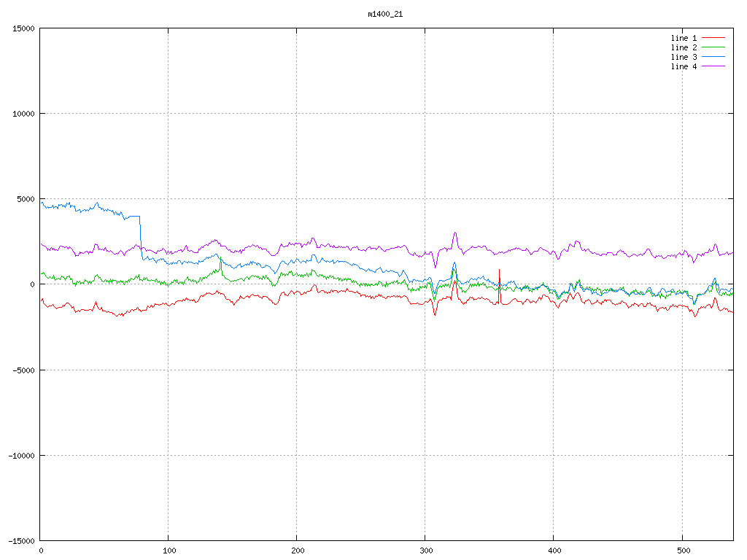This screenshot has width=747, height=560.
Task: Click the y-axis label 5000
Action: click(26, 199)
